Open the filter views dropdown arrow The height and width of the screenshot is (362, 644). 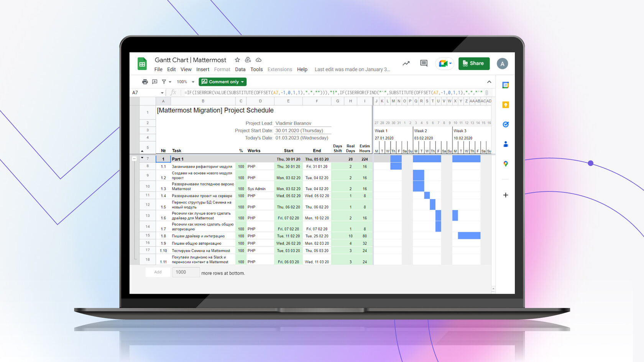click(x=170, y=82)
